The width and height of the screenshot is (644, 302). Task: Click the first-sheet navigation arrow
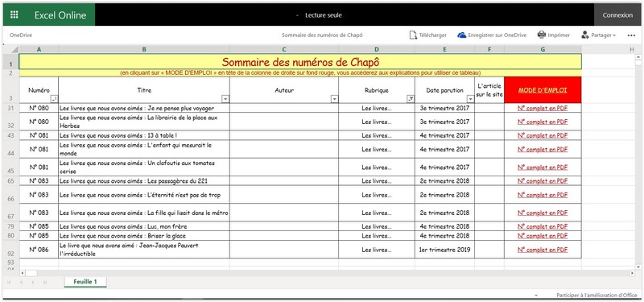point(9,283)
